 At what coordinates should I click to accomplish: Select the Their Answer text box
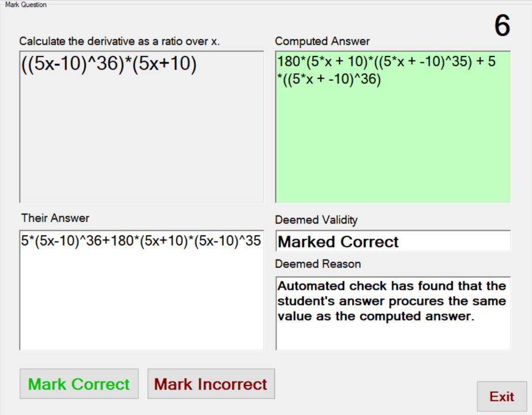(141, 290)
